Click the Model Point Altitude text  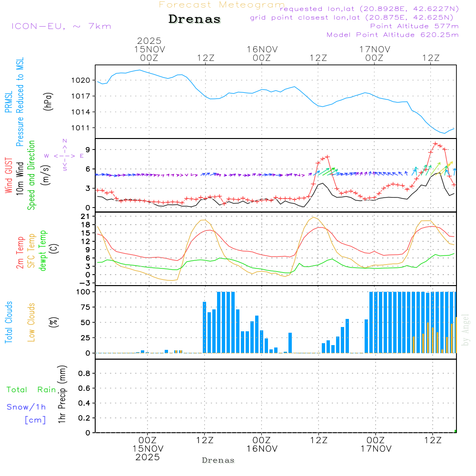[392, 35]
